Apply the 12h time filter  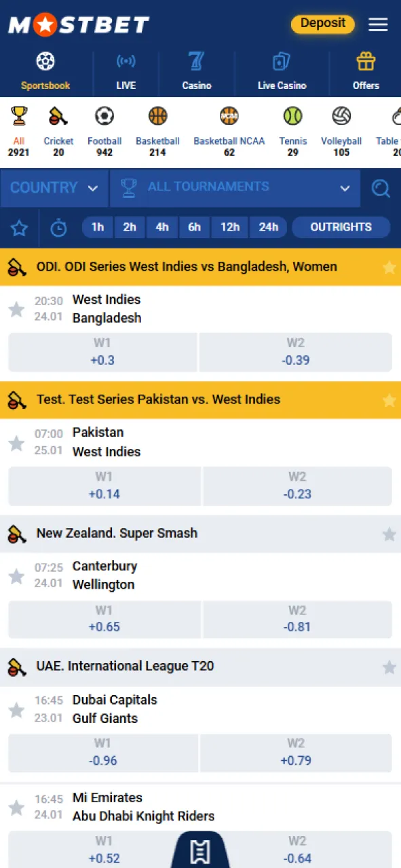[x=230, y=227]
